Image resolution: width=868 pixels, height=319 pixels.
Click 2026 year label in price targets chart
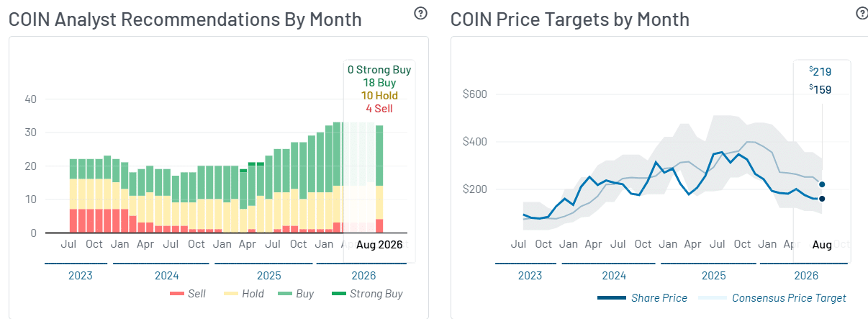click(806, 276)
